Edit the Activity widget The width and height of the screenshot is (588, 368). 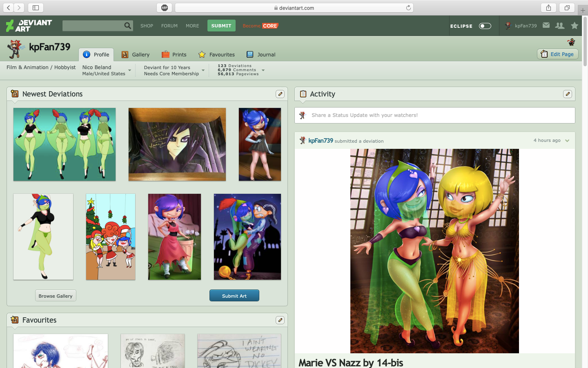tap(568, 94)
